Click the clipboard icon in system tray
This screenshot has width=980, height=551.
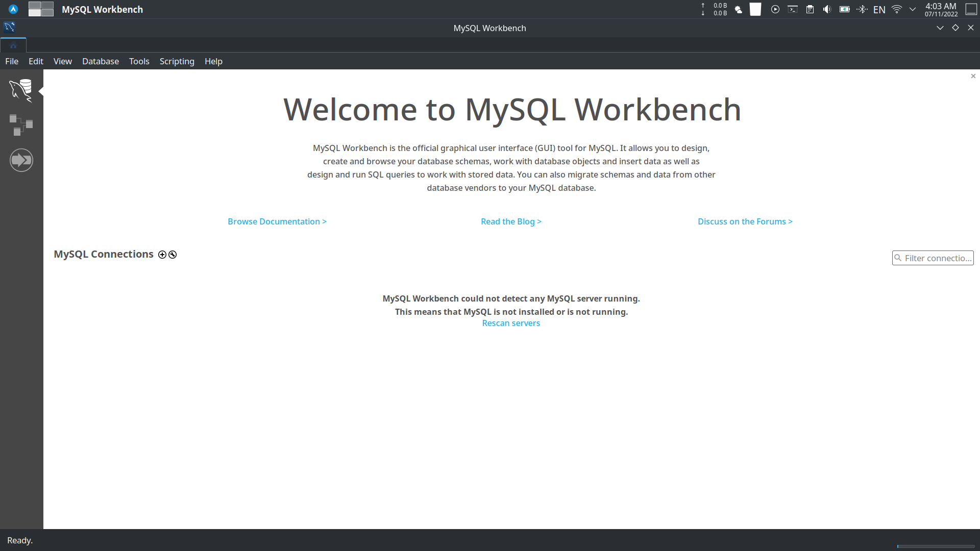coord(810,9)
